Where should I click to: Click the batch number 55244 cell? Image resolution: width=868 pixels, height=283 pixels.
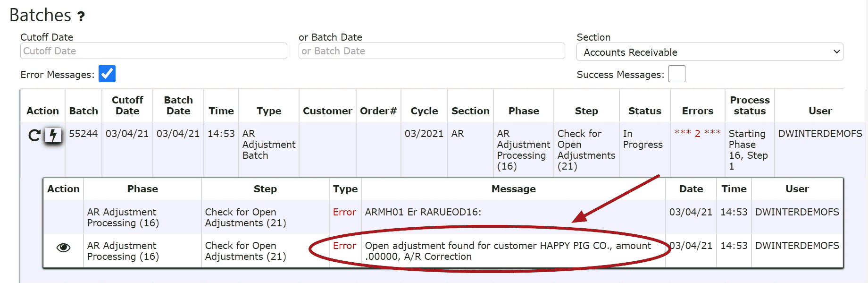click(83, 134)
